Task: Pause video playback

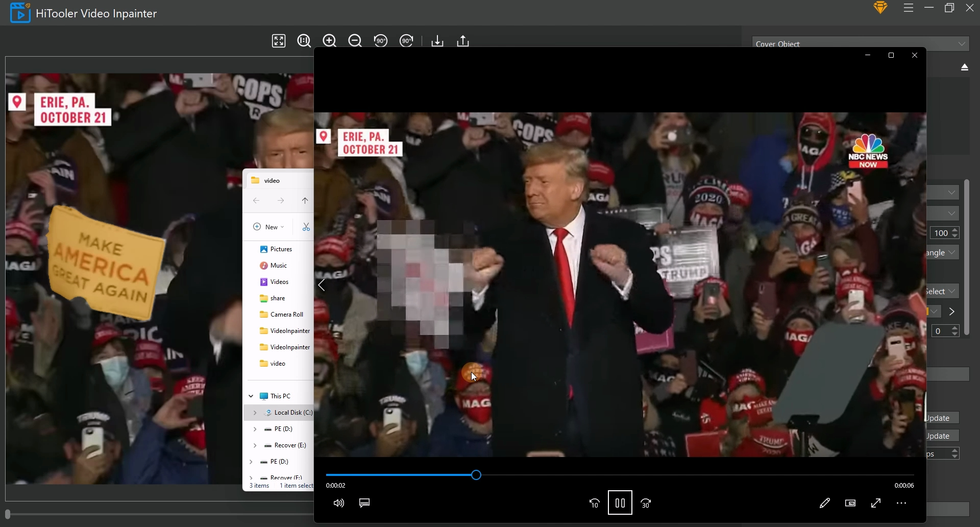Action: pyautogui.click(x=619, y=503)
